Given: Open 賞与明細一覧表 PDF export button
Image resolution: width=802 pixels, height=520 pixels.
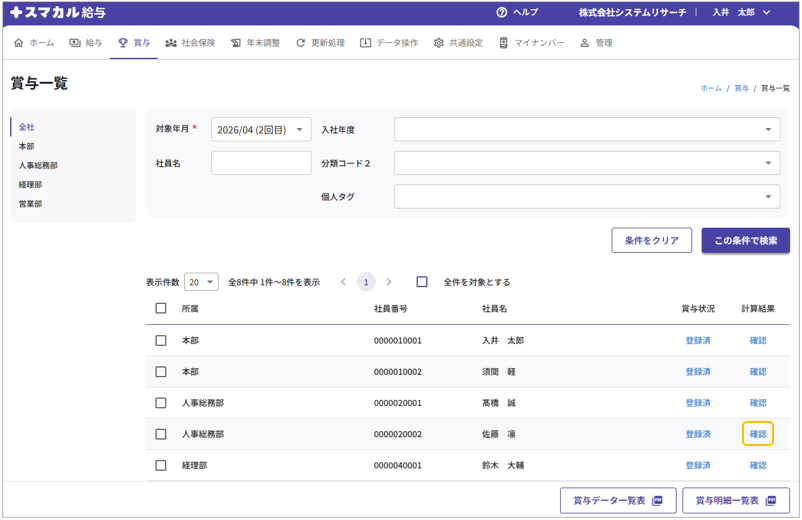Looking at the screenshot, I should pos(735,500).
